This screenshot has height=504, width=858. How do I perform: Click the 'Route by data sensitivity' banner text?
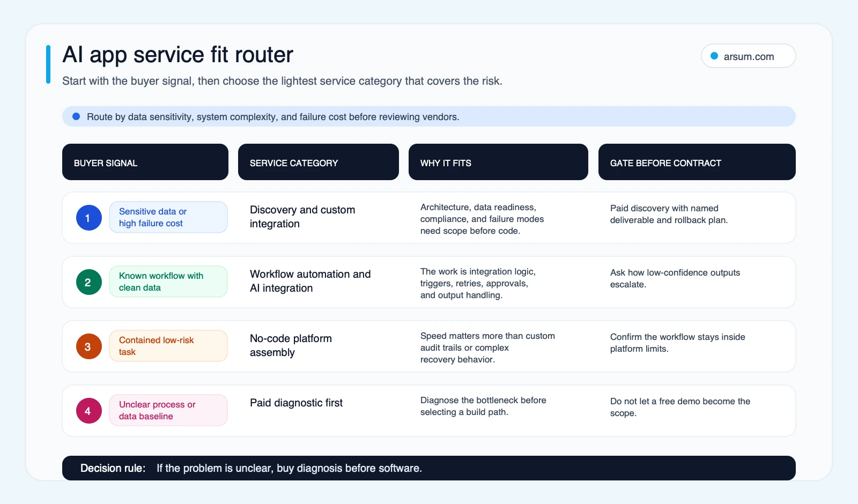tap(273, 117)
